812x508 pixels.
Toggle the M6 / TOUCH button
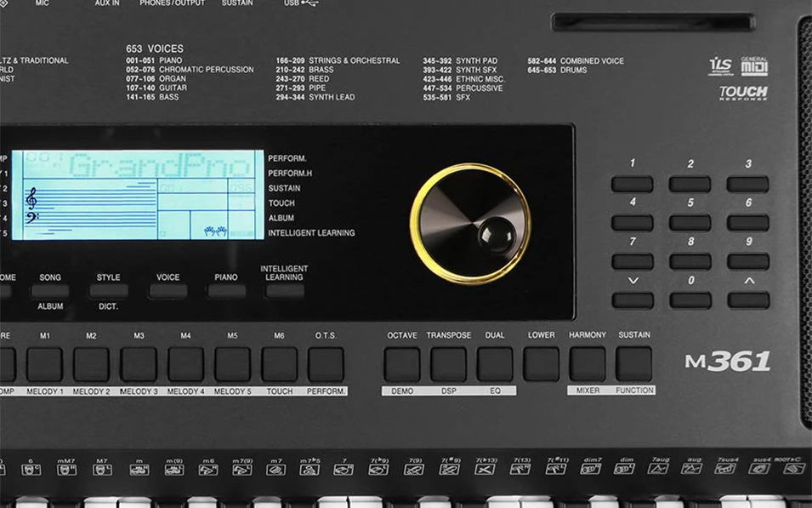point(279,364)
